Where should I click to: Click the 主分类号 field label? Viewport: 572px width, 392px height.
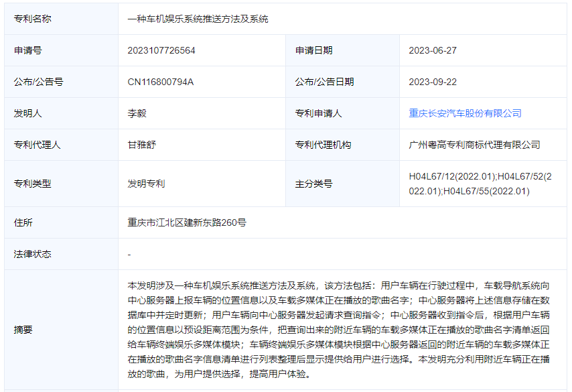(x=313, y=183)
